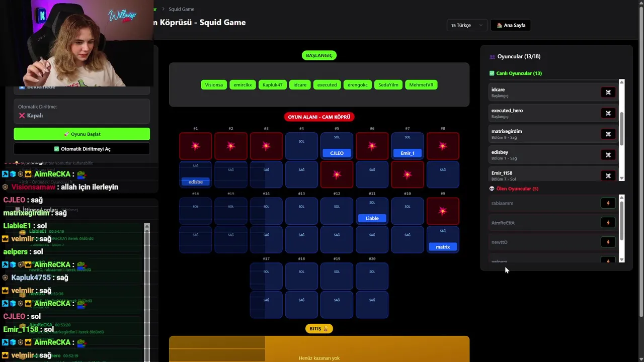Click the down arrow of living players scrollbar
Image resolution: width=644 pixels, height=362 pixels.
pos(622,178)
